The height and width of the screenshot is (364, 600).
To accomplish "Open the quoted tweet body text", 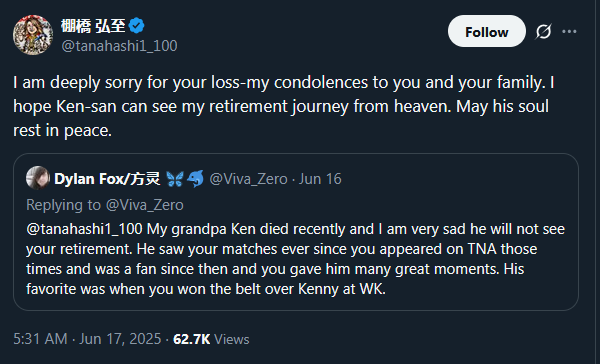I will coord(295,259).
